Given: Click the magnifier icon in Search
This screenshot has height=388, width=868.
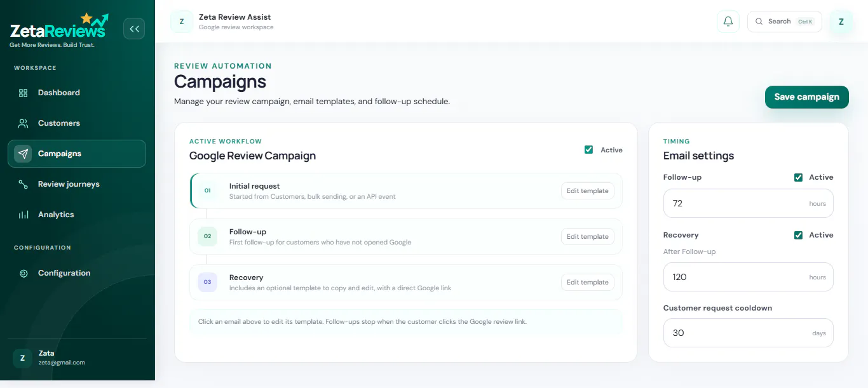Looking at the screenshot, I should (x=759, y=22).
